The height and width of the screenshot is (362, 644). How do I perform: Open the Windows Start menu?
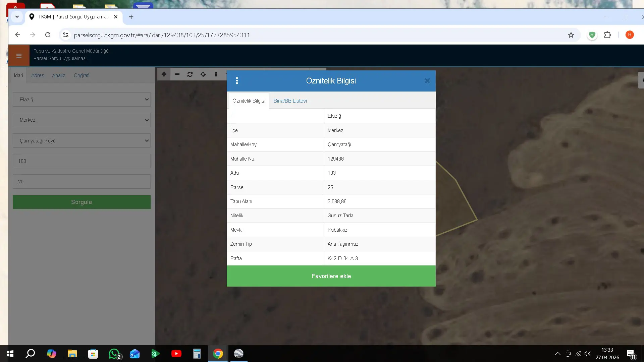pos(10,354)
